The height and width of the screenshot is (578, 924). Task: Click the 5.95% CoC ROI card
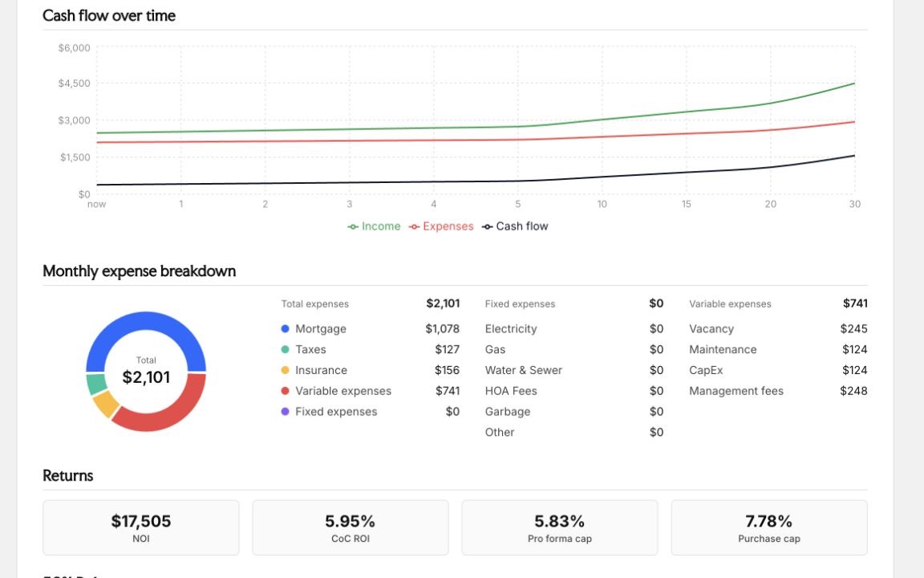351,528
